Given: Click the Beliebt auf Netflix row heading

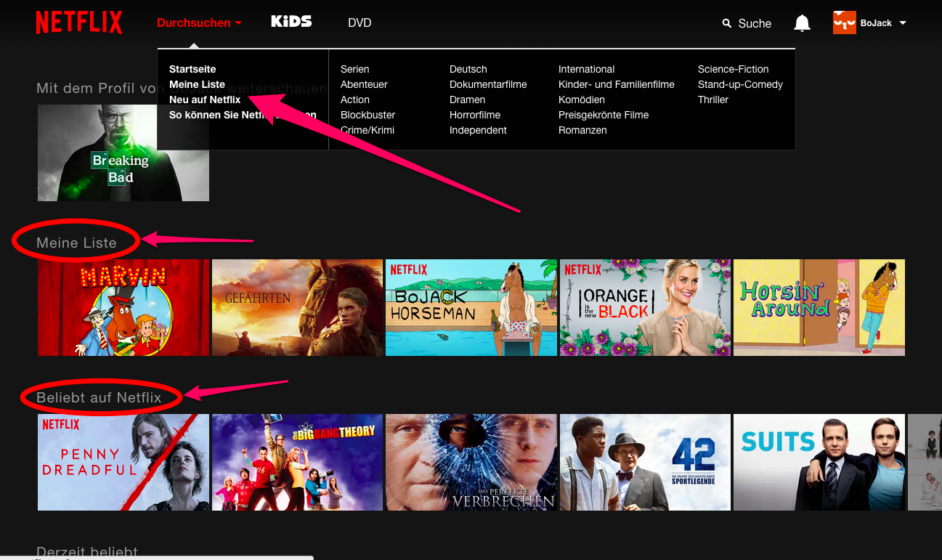Looking at the screenshot, I should (x=99, y=397).
